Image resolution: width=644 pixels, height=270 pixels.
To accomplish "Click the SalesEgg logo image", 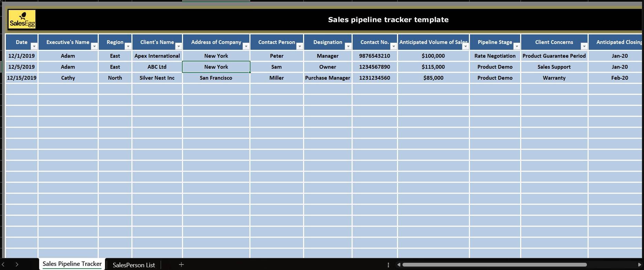I will pyautogui.click(x=22, y=19).
